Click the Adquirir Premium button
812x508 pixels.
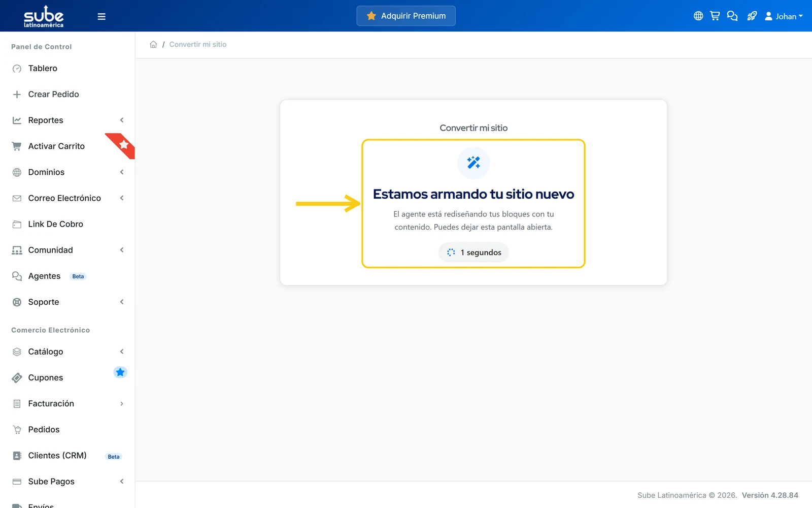(x=406, y=16)
